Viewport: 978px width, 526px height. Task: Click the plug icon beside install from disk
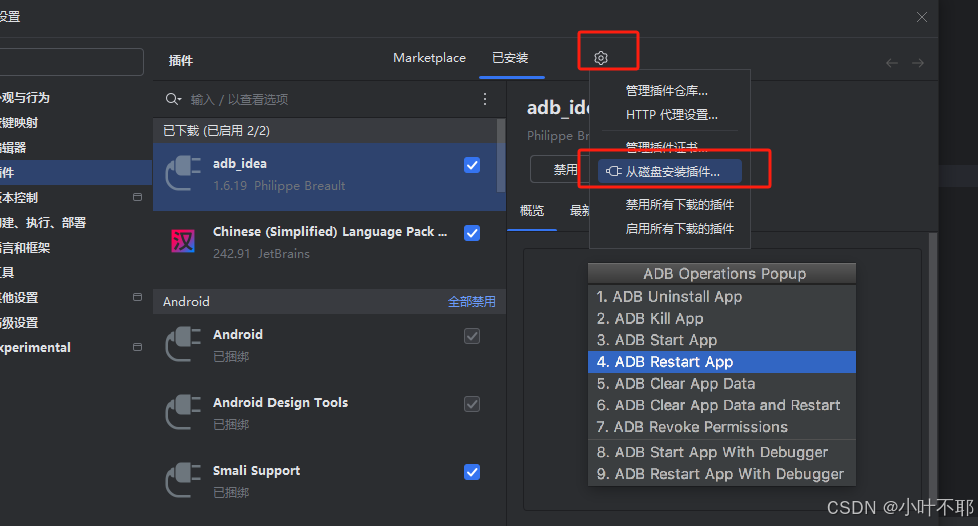point(613,172)
